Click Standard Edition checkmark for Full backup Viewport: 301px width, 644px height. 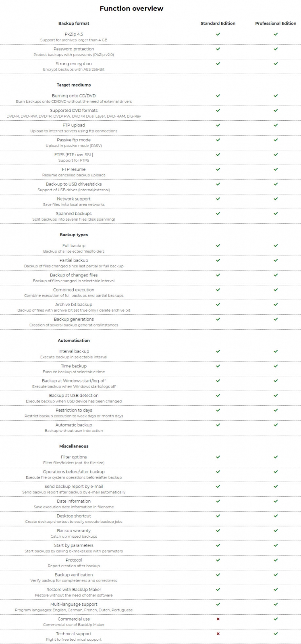click(218, 246)
